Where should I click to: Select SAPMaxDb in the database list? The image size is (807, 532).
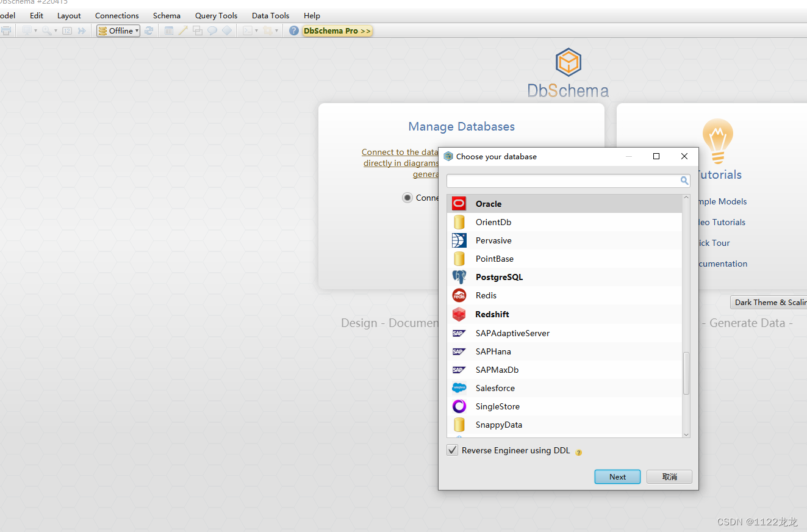click(564, 370)
